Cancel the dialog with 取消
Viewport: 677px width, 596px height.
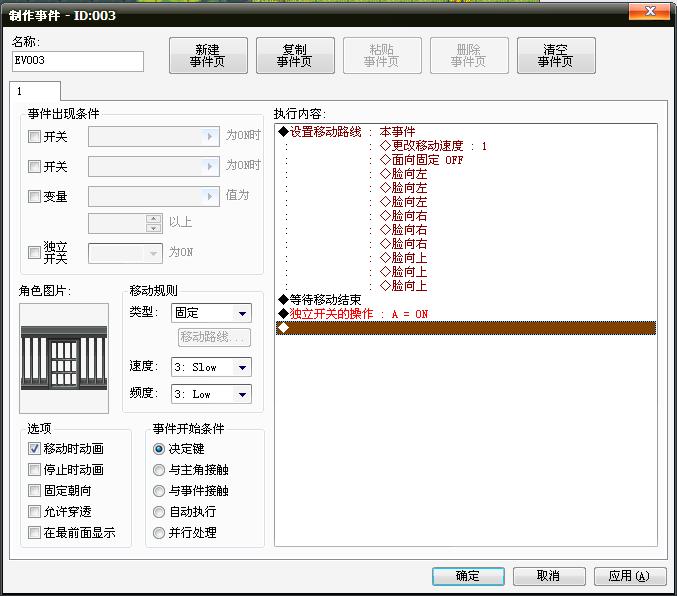coord(549,576)
